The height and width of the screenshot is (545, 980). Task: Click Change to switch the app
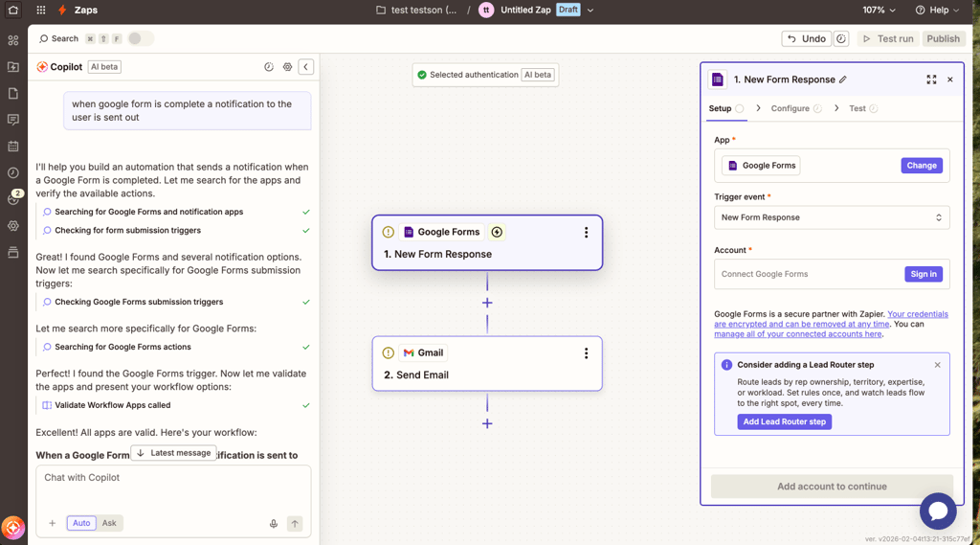coord(922,166)
